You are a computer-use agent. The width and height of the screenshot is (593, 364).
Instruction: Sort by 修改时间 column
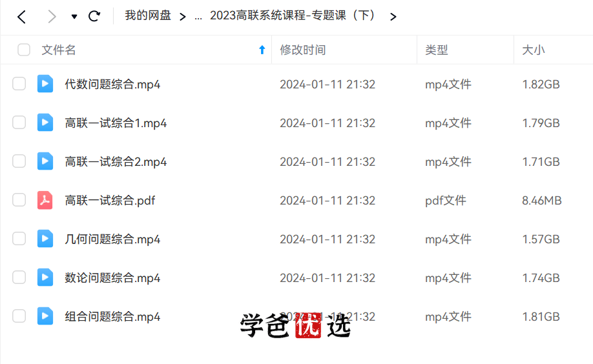(303, 50)
